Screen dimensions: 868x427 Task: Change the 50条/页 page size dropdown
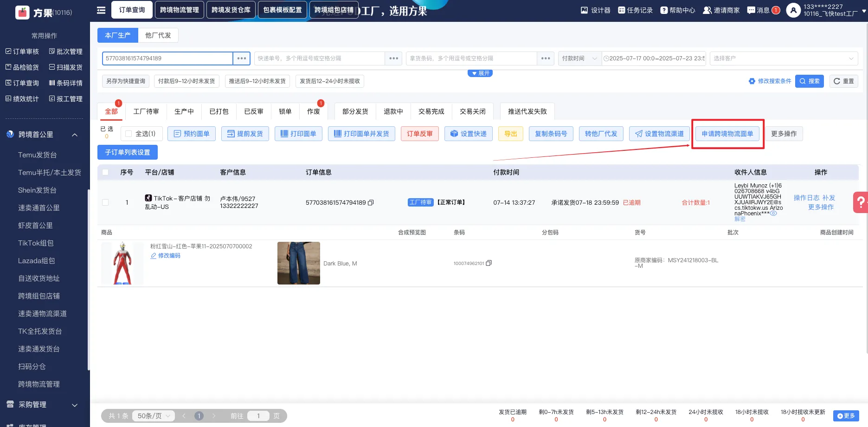154,416
